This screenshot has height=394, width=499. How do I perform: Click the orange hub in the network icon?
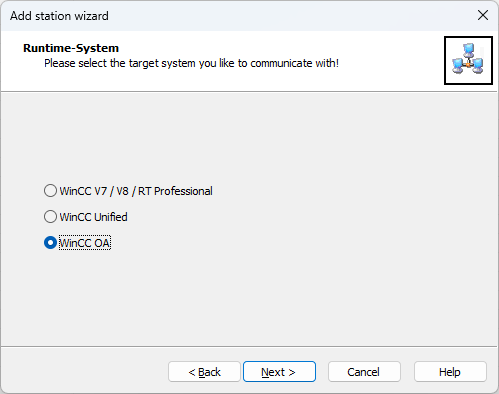tap(468, 65)
